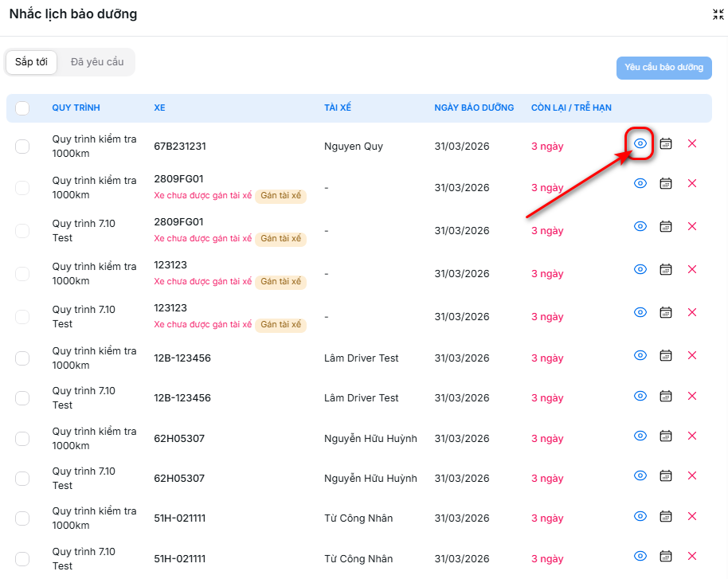728x579 pixels.
Task: Open calendar icon for vehicle 67B231231
Action: coord(666,143)
